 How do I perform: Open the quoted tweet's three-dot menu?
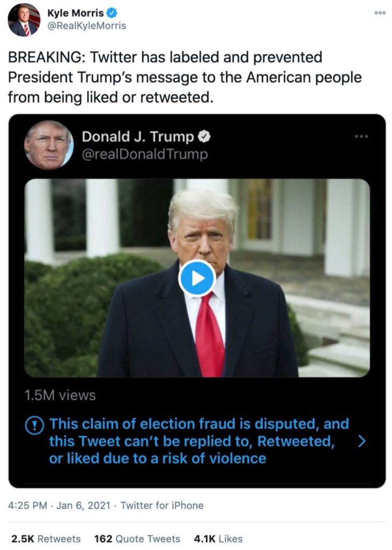click(361, 137)
